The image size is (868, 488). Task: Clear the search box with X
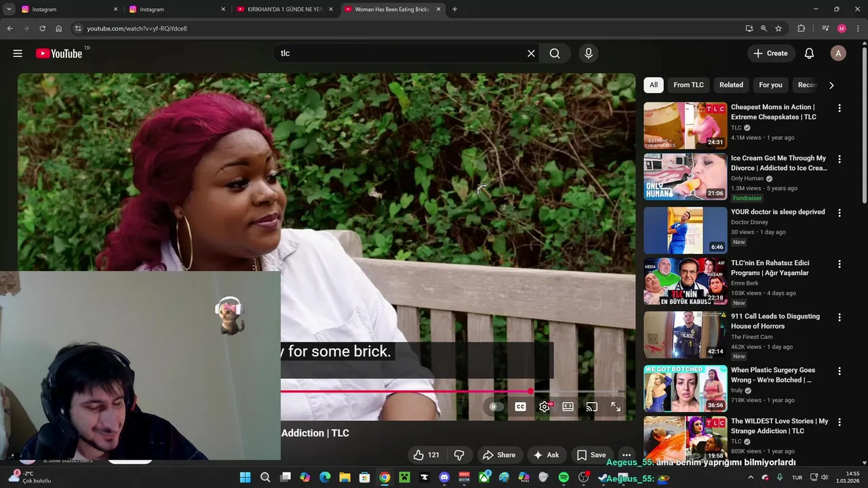click(531, 54)
